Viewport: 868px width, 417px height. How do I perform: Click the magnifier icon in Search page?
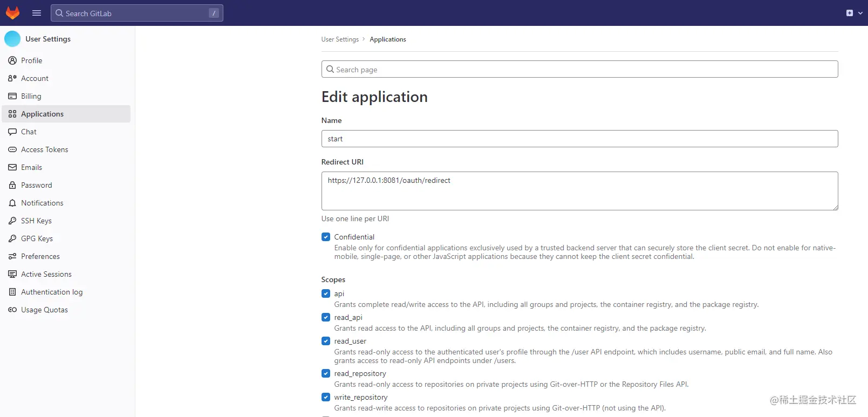pos(330,69)
